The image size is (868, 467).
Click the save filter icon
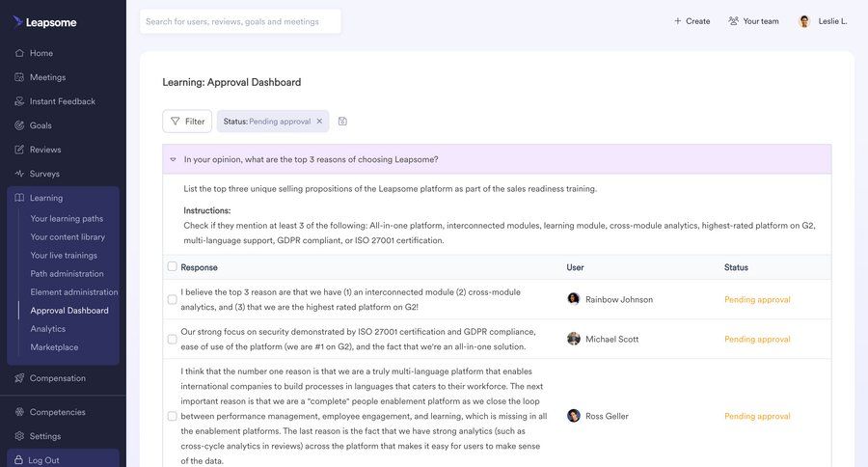[x=342, y=122]
